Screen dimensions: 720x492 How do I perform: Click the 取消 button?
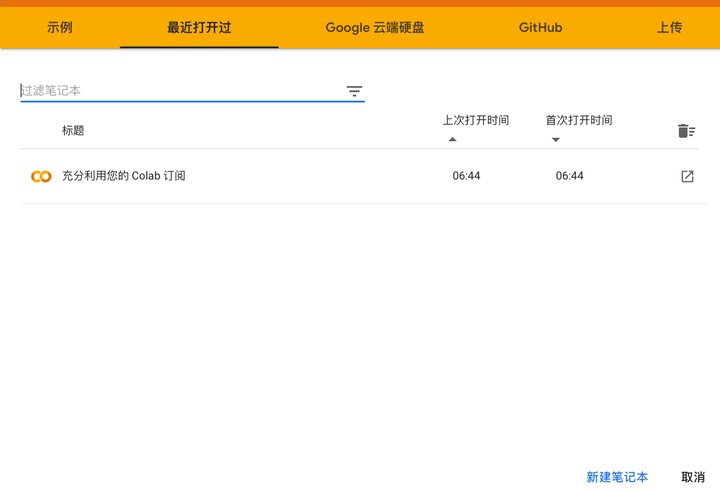(693, 477)
